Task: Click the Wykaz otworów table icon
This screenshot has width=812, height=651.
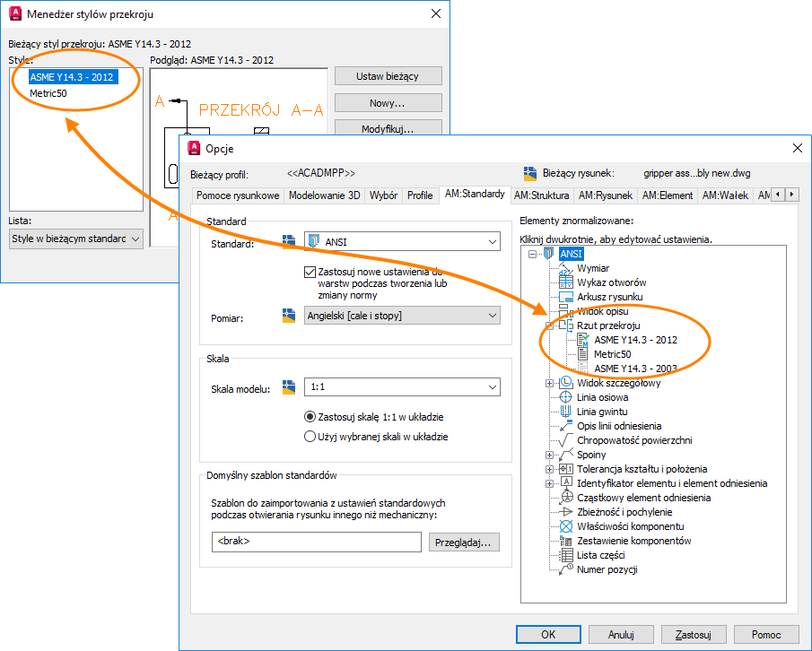Action: click(566, 282)
